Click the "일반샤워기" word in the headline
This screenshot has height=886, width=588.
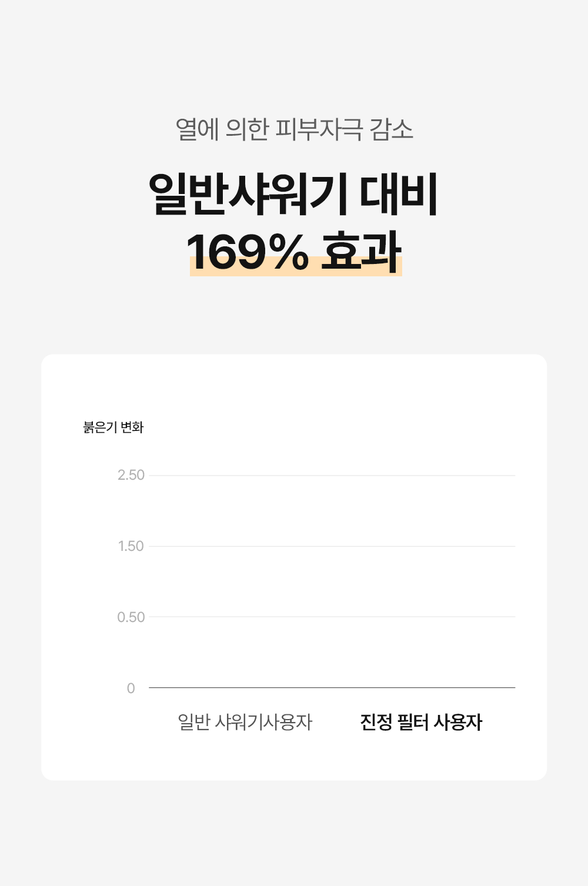tap(247, 194)
